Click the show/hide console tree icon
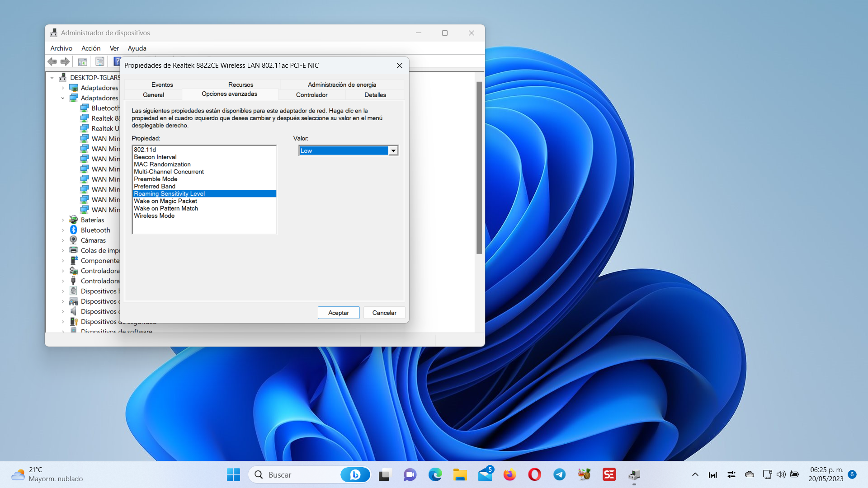The image size is (868, 488). pyautogui.click(x=82, y=61)
